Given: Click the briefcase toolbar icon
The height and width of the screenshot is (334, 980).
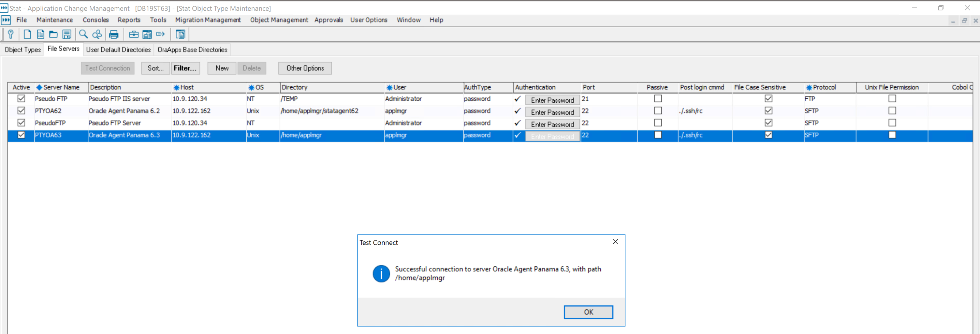Looking at the screenshot, I should point(133,34).
